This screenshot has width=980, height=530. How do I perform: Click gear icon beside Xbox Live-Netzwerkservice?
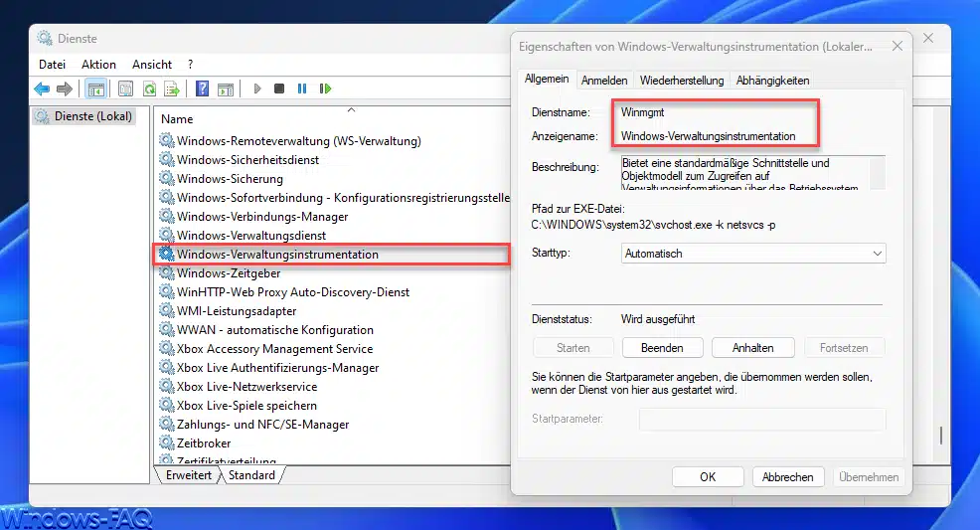[x=166, y=386]
